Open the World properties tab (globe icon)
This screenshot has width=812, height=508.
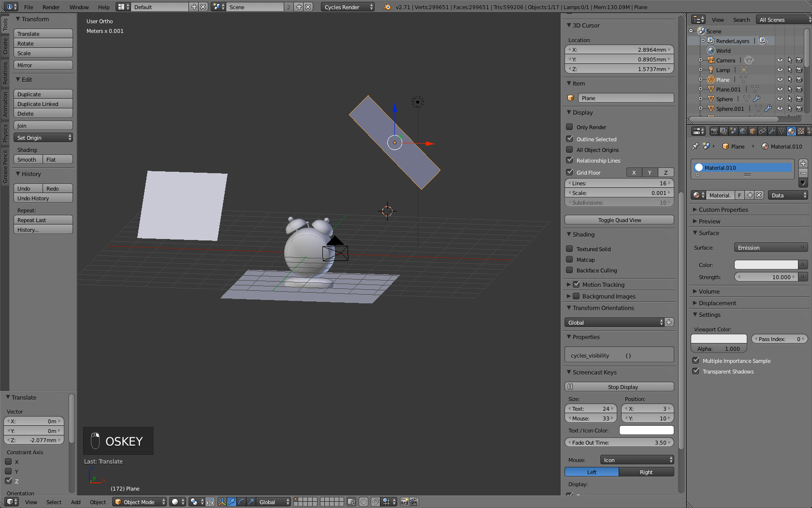[743, 131]
